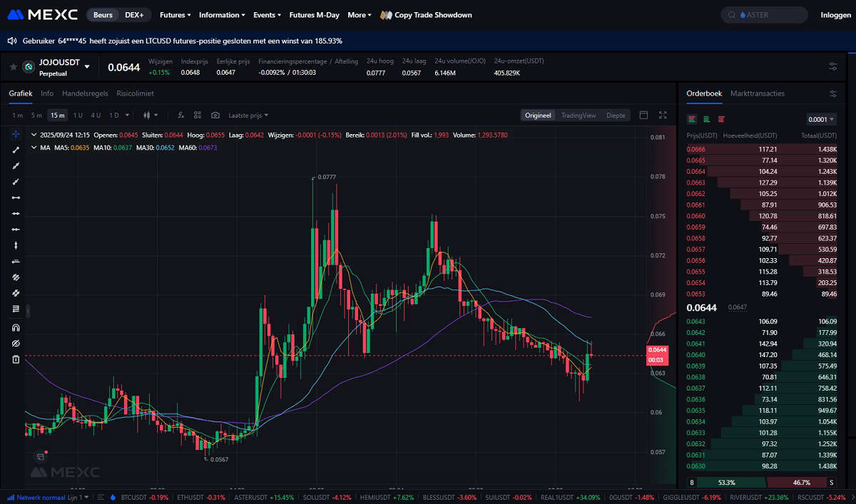Click the search field showing ASTER
This screenshot has height=504, width=856.
click(x=764, y=15)
